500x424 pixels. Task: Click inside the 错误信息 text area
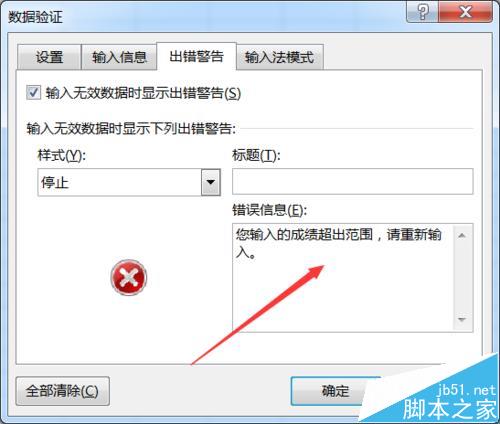point(343,278)
